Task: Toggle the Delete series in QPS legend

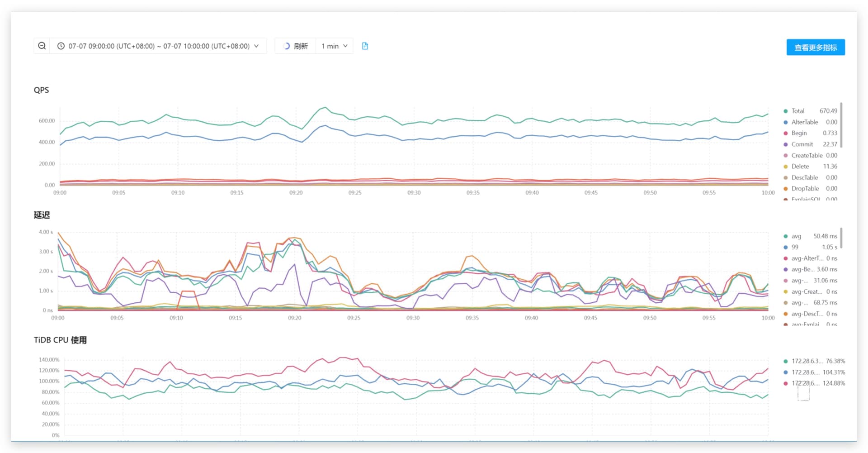Action: point(800,167)
